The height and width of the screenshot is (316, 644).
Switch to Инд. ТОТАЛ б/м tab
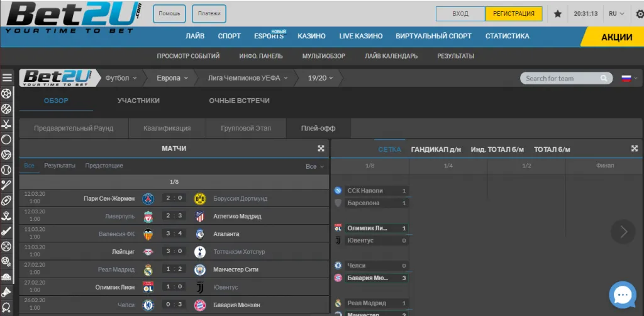pos(497,150)
